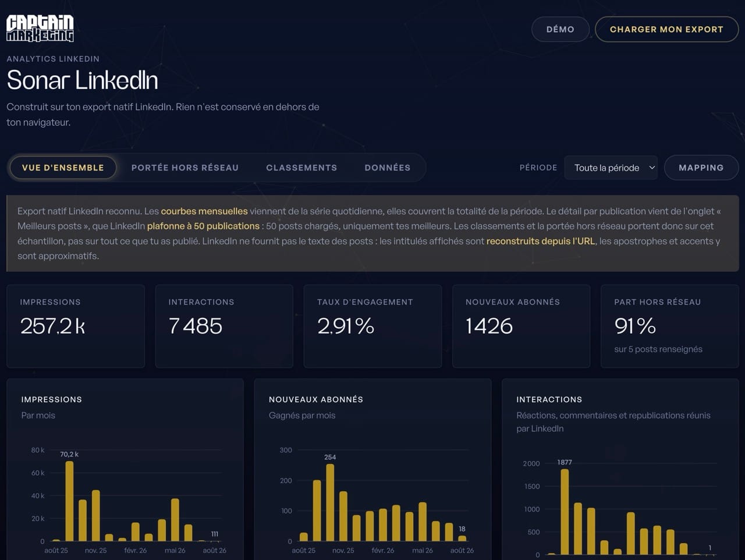Click the "INTERACTIONS" chart title above the description
This screenshot has height=560, width=745.
point(549,399)
